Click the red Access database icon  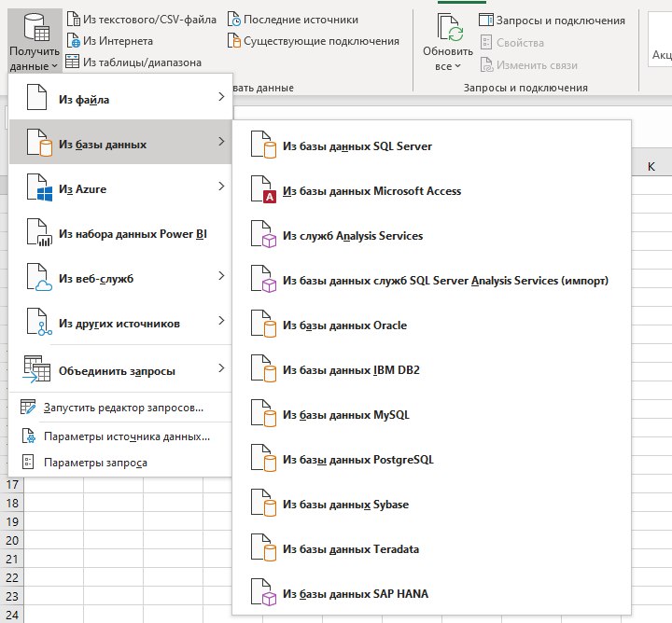tap(263, 189)
